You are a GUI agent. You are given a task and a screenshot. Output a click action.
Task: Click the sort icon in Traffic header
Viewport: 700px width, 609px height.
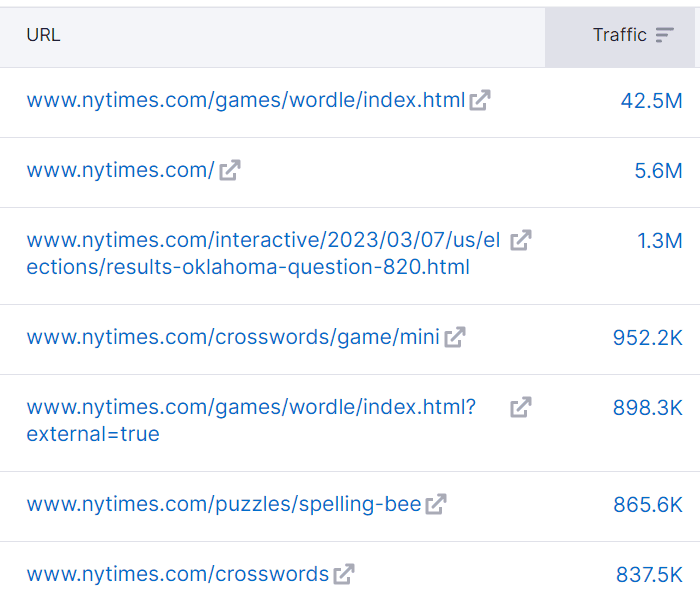[665, 35]
